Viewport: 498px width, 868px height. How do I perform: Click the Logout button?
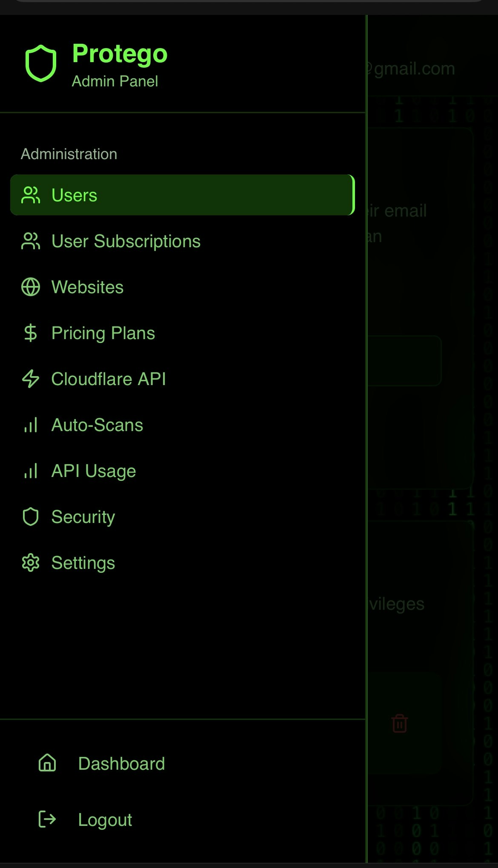point(105,819)
